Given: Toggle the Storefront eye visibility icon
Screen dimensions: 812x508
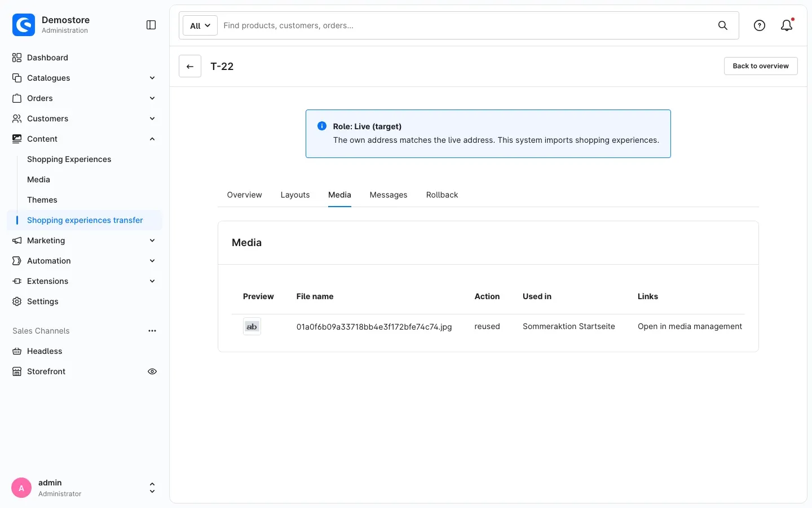Looking at the screenshot, I should 152,371.
